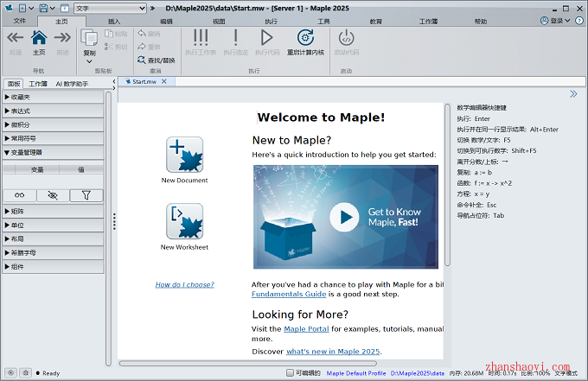
Task: Click the 前进 forward arrow
Action: pyautogui.click(x=62, y=38)
